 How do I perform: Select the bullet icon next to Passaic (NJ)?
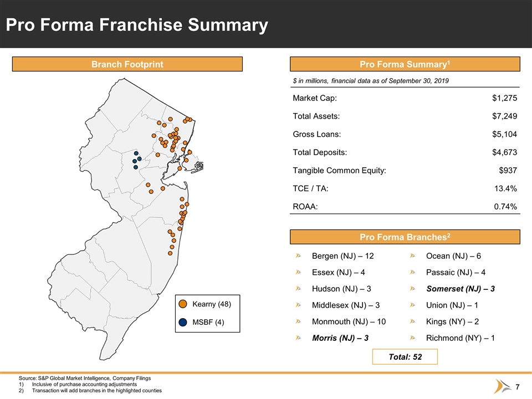pos(412,272)
